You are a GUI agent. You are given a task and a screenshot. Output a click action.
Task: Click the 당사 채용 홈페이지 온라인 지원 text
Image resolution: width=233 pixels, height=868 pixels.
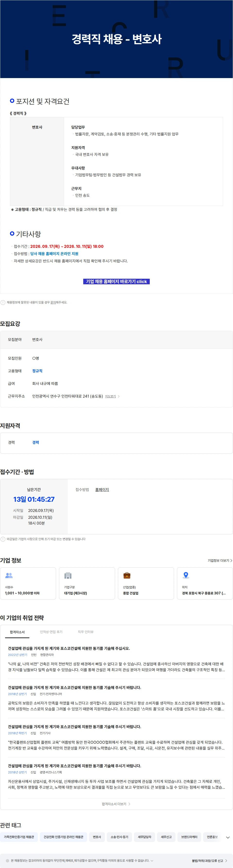tap(54, 254)
